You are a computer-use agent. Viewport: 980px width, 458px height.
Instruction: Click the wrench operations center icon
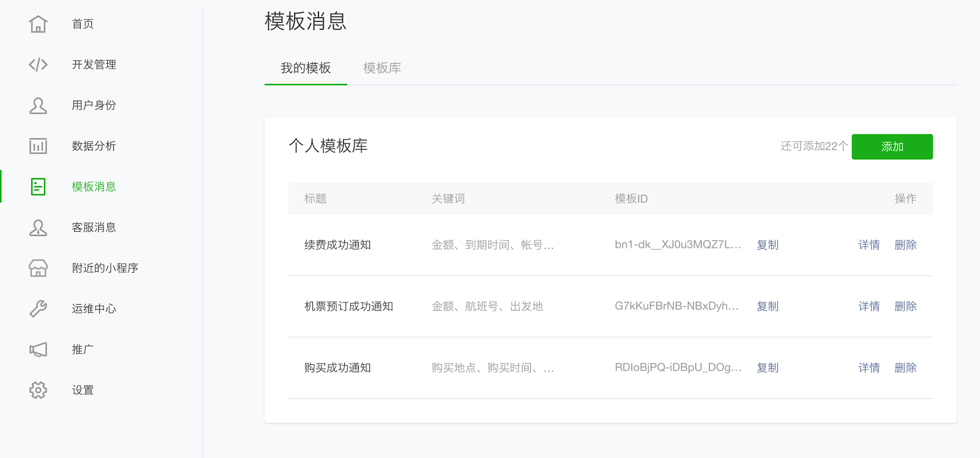pyautogui.click(x=38, y=308)
